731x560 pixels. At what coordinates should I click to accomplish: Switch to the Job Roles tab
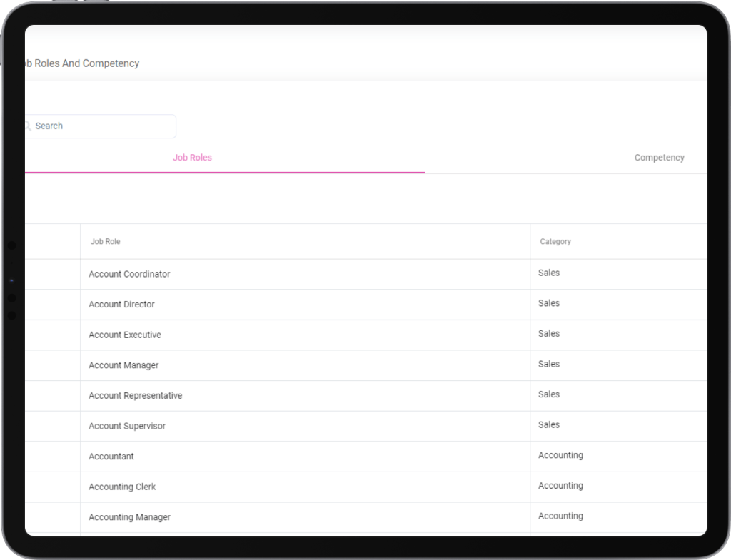(x=192, y=158)
